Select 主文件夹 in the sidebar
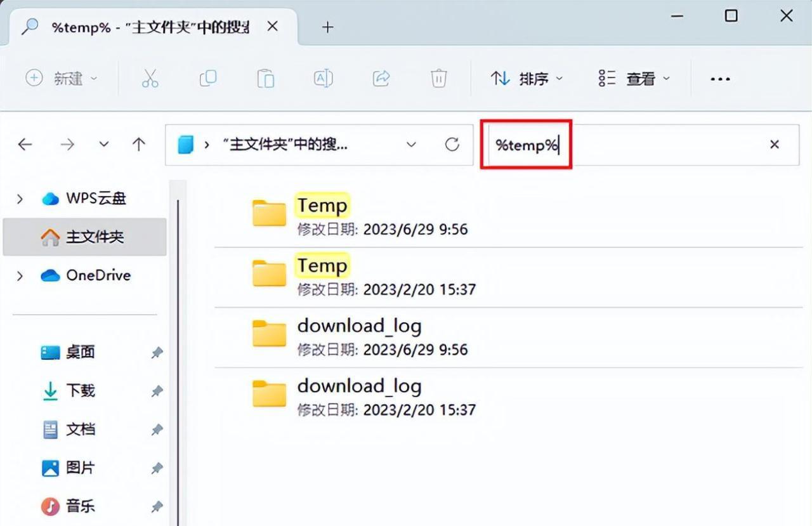Image resolution: width=812 pixels, height=526 pixels. [85, 237]
